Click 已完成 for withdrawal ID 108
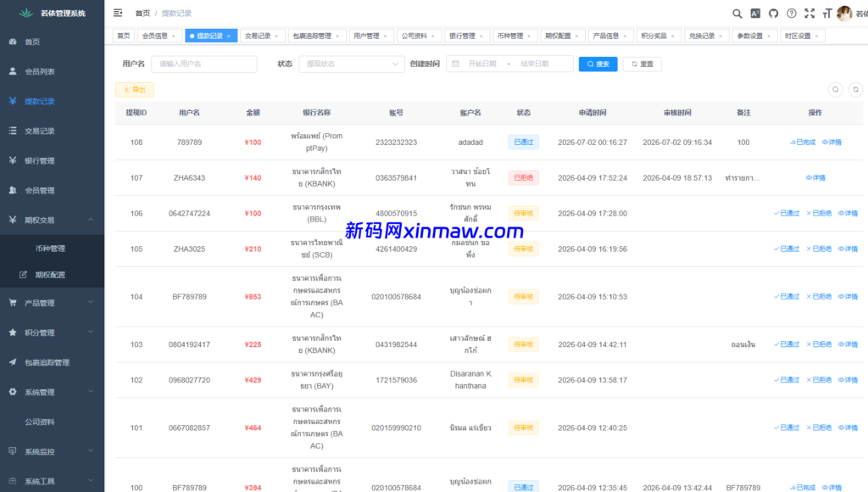Screen dimensions: 868x492 point(803,143)
